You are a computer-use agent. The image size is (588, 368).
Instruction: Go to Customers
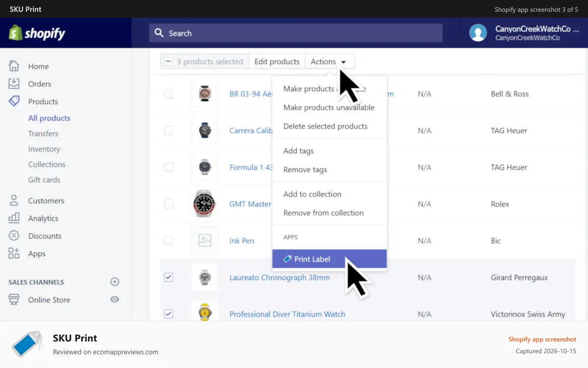(x=46, y=201)
